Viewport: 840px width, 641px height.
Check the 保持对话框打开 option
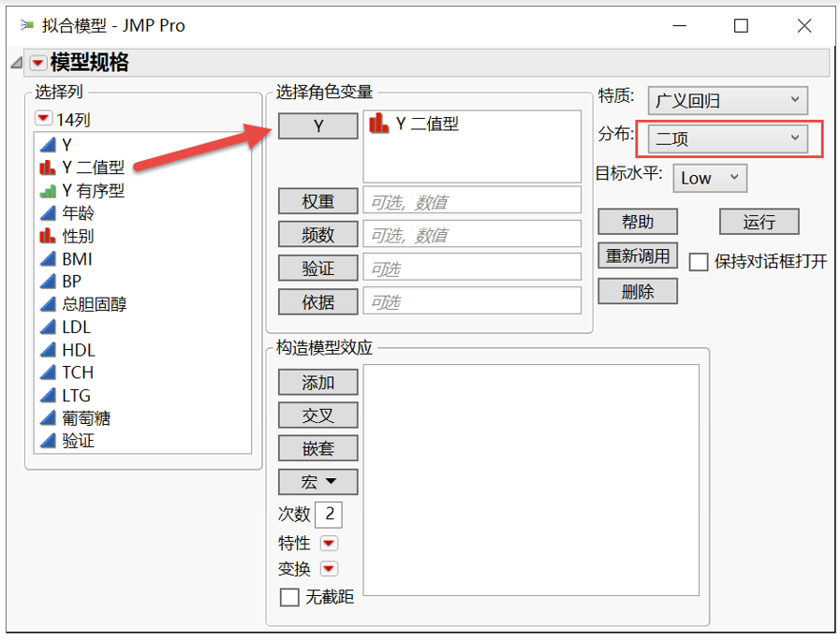coord(697,262)
